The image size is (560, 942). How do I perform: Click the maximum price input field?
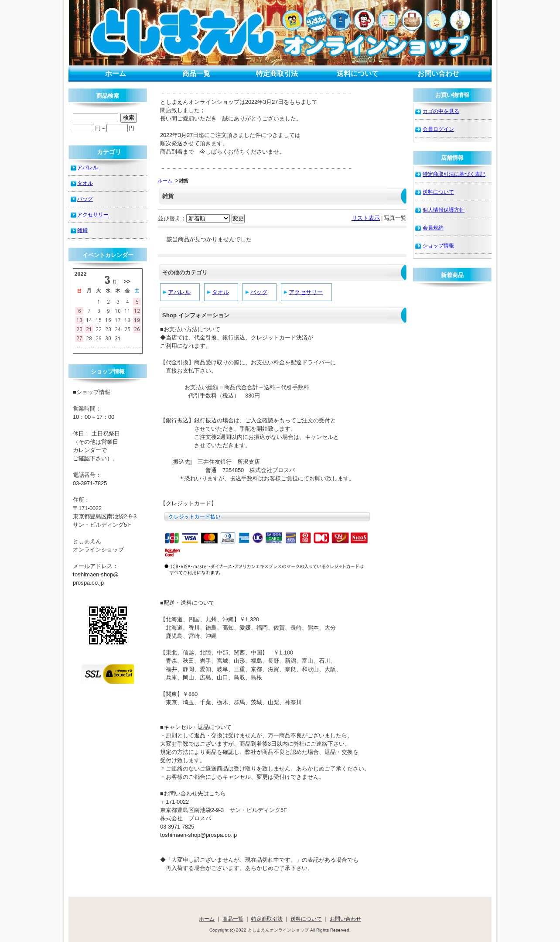click(117, 128)
